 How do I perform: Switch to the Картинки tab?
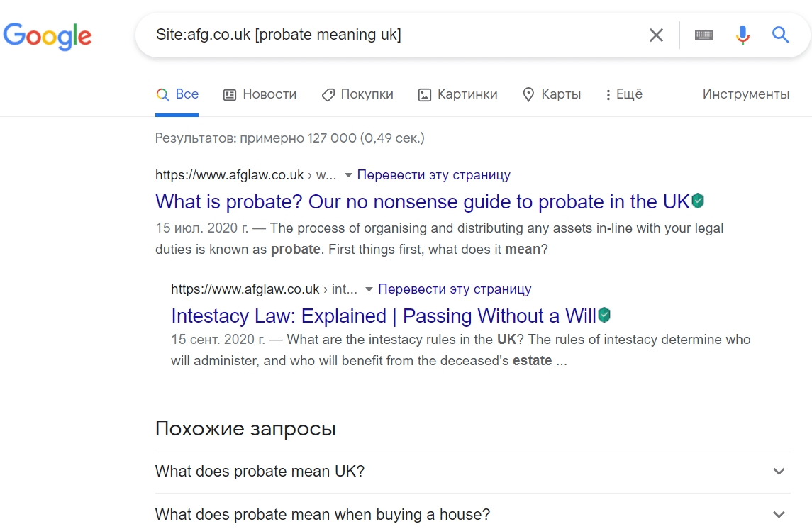[457, 94]
